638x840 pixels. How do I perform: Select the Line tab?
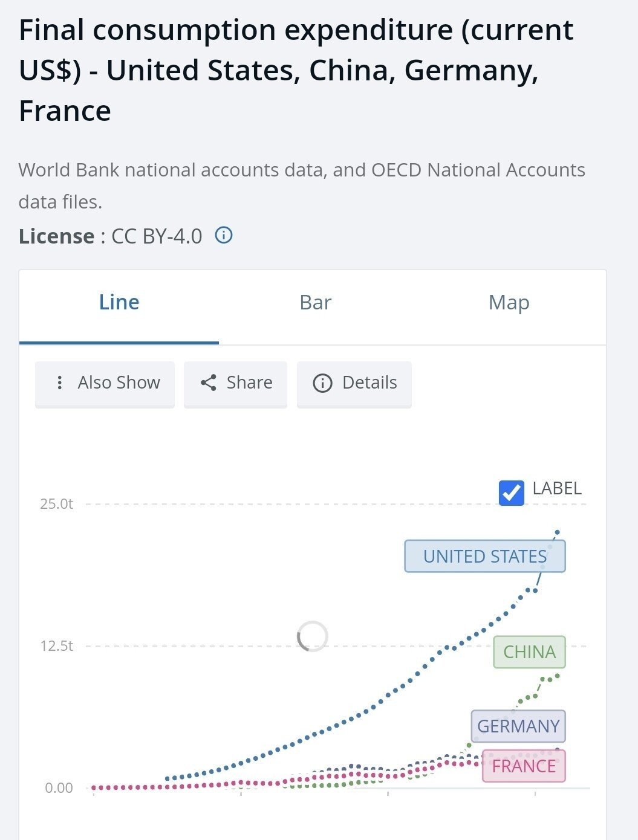pos(119,302)
